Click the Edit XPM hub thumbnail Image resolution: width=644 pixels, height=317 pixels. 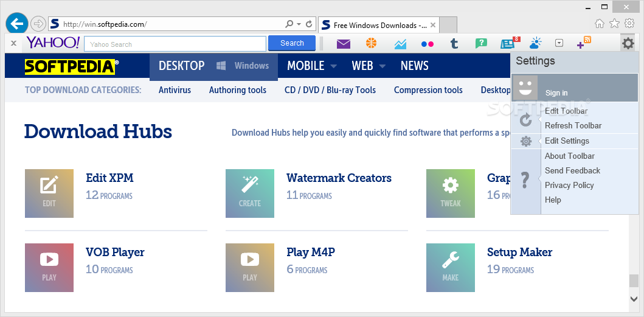pos(49,193)
